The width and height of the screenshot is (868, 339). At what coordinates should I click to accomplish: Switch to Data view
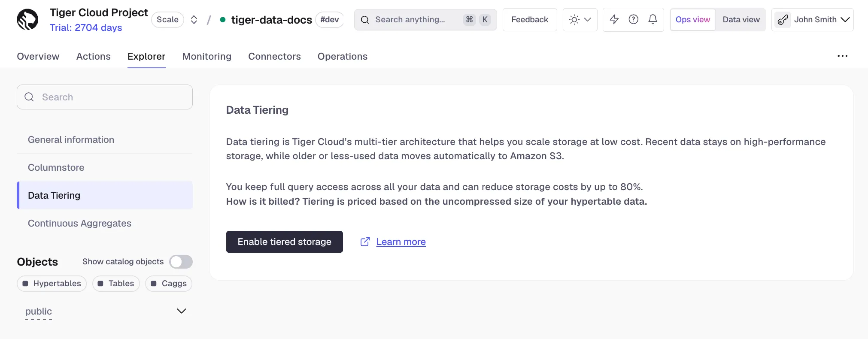(741, 20)
